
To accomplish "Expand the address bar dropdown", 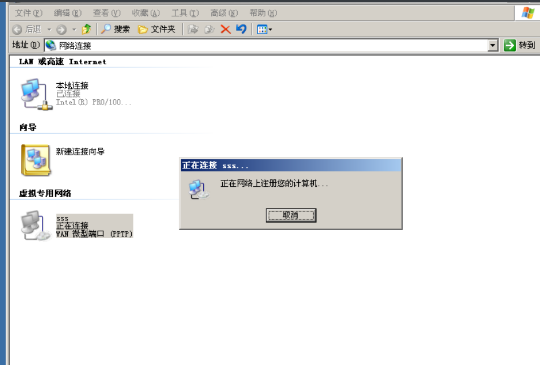I will coord(493,45).
